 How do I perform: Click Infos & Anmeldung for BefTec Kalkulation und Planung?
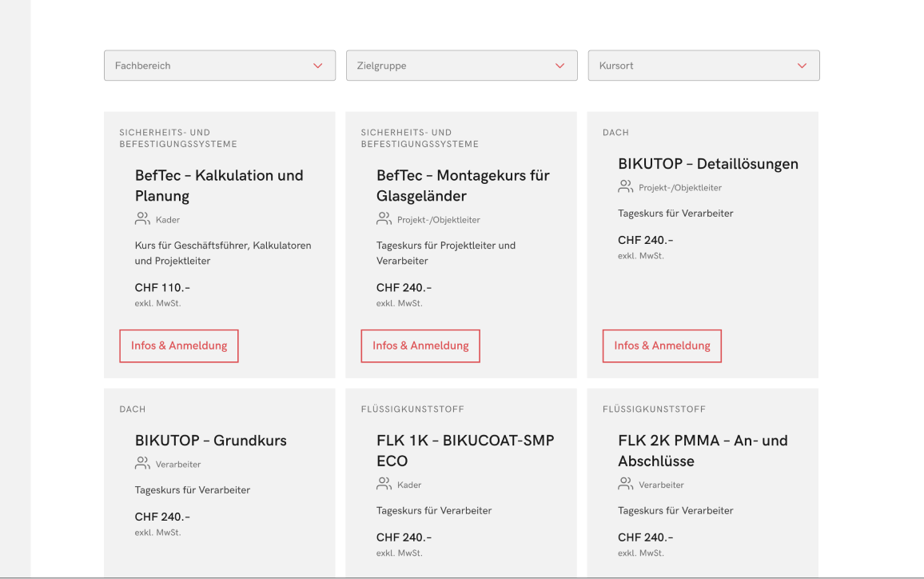point(179,346)
